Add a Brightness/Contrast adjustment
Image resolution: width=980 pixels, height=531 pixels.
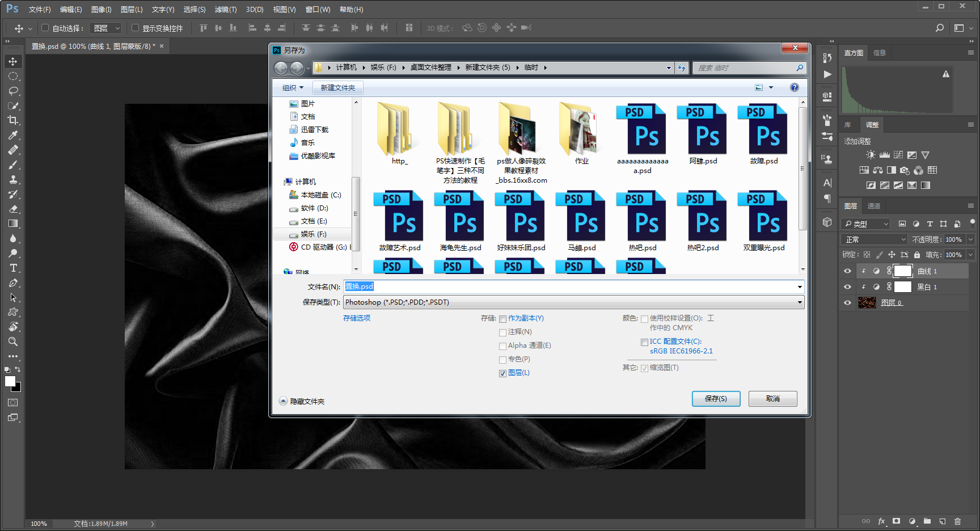coord(871,155)
